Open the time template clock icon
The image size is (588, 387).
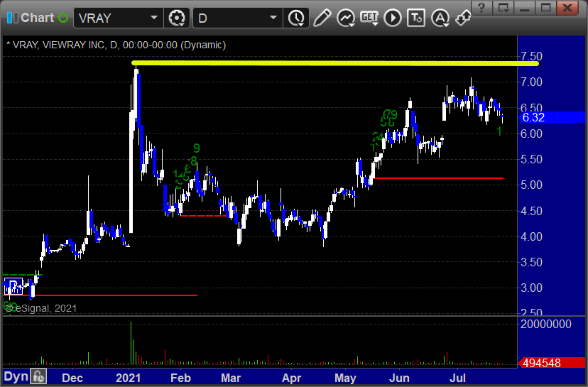coord(296,18)
